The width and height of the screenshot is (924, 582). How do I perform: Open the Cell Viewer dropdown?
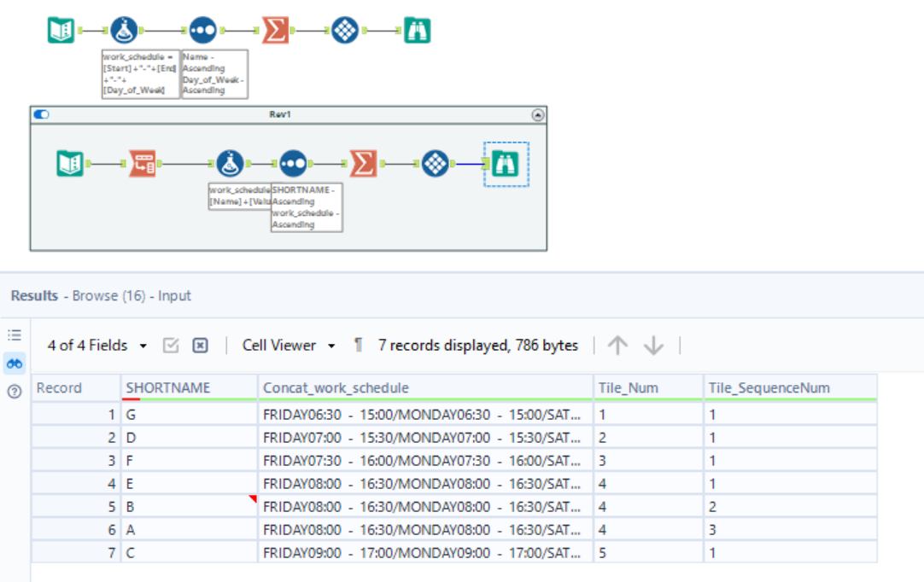[288, 345]
